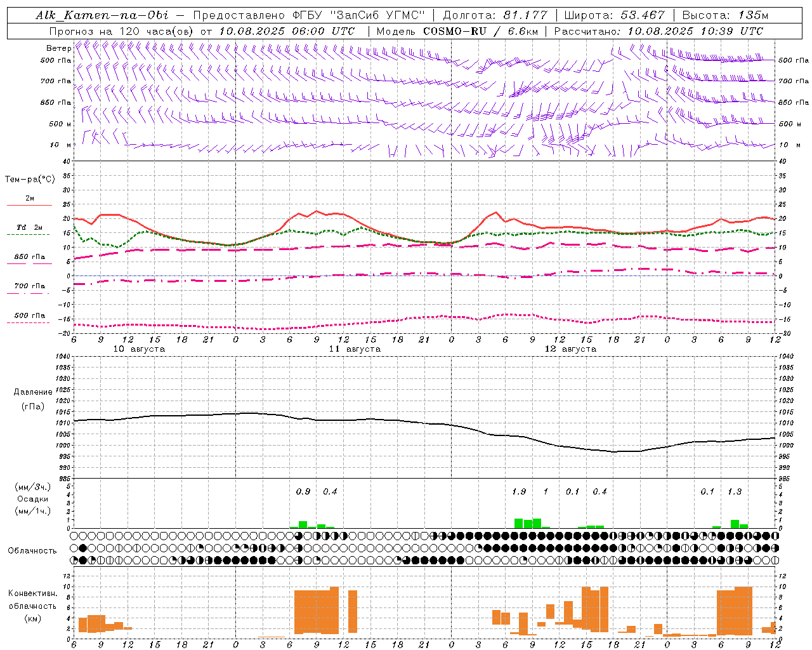The height and width of the screenshot is (650, 812).
Task: Click the 0.9 precipitation amount
Action: [303, 491]
